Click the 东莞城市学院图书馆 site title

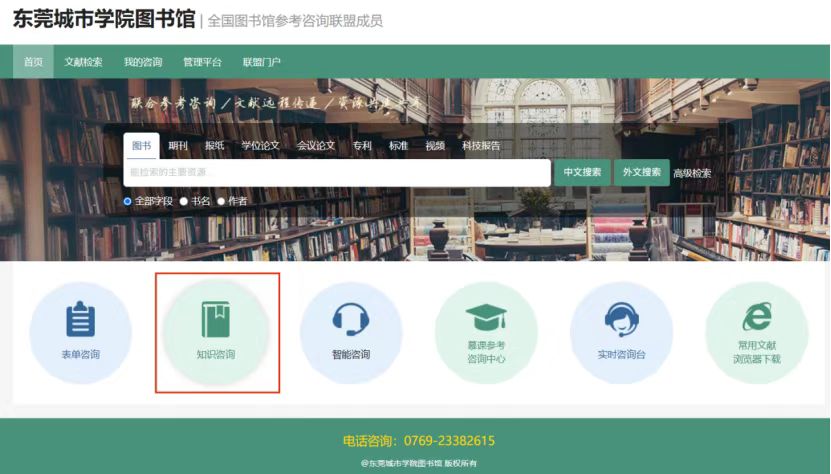point(104,19)
